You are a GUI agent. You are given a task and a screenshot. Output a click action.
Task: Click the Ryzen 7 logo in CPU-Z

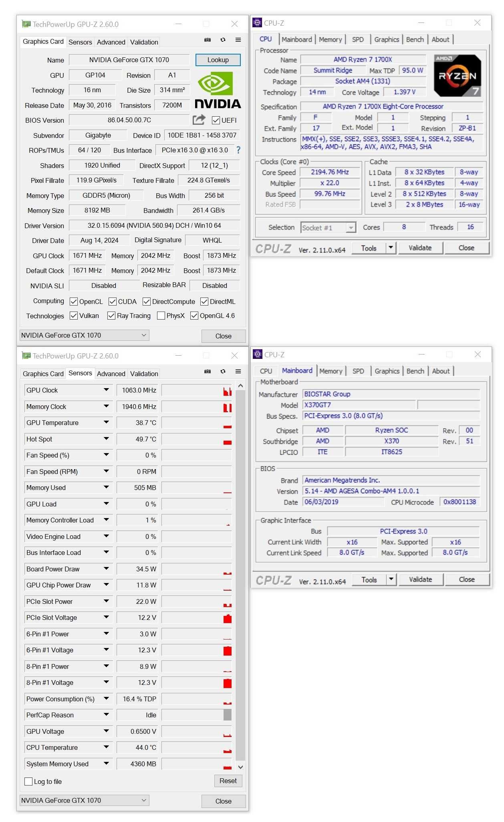(458, 76)
